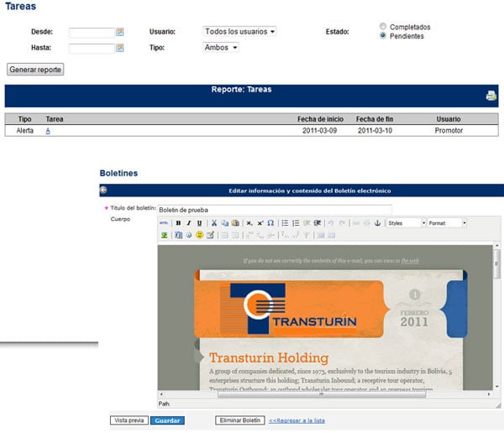Viewport: 504px width, 433px height.
Task: Click editor scrollbar down arrow
Action: coord(497,386)
